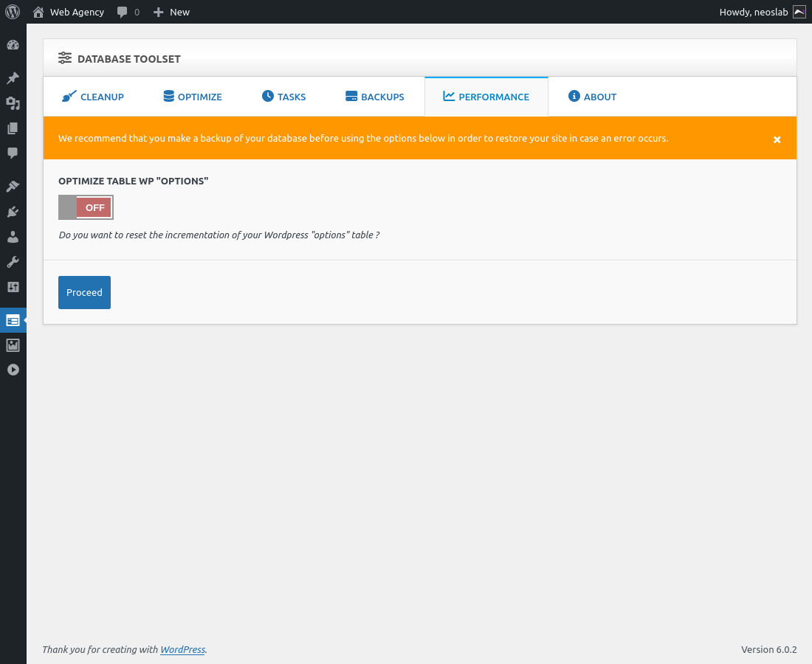Switch to the Cleanup tab
The width and height of the screenshot is (812, 664).
coord(93,97)
